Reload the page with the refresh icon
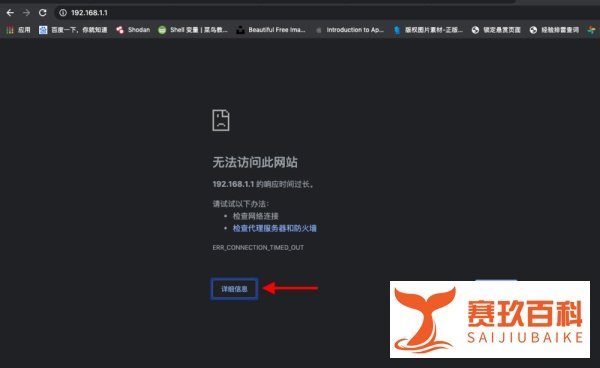 pyautogui.click(x=42, y=13)
